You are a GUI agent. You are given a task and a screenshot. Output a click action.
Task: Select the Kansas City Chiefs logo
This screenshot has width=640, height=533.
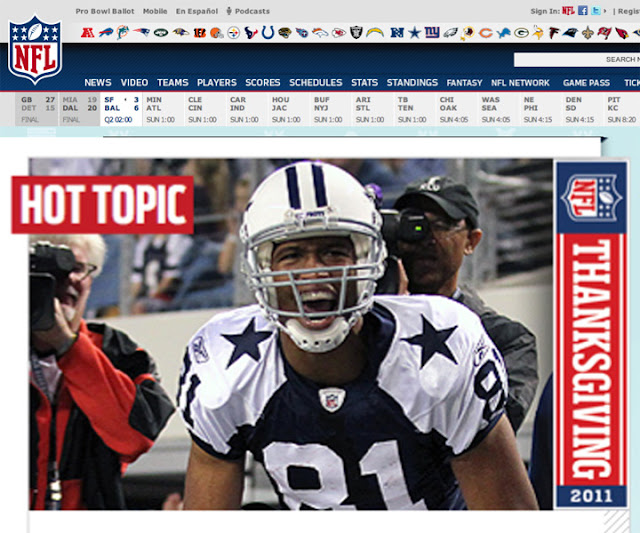point(339,33)
